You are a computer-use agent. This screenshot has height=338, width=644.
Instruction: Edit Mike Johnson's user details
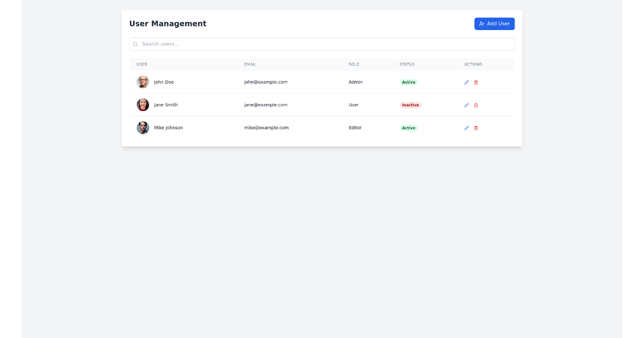pos(466,128)
